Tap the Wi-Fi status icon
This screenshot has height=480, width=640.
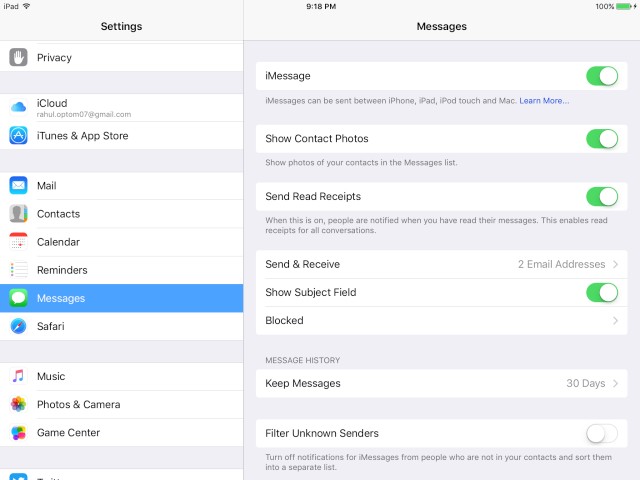(27, 6)
